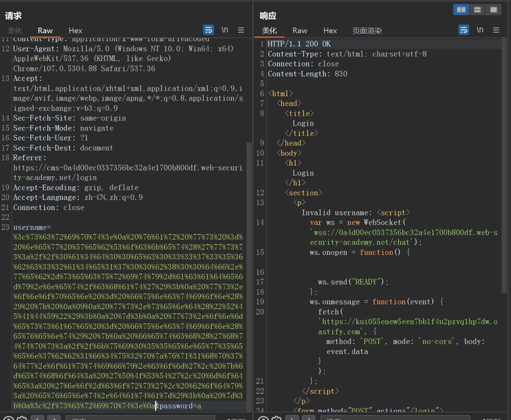Open the request panel hamburger menu
This screenshot has height=420, width=511.
241,30
